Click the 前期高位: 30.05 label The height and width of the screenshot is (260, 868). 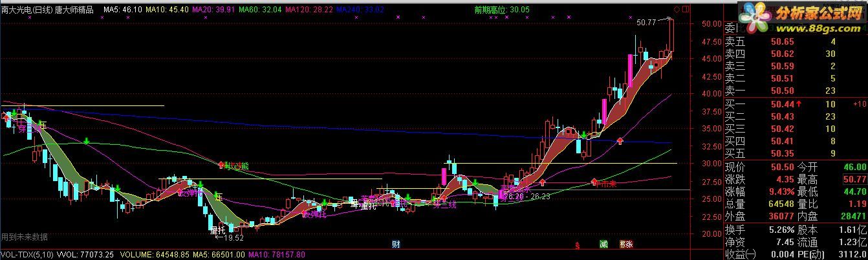tap(502, 10)
